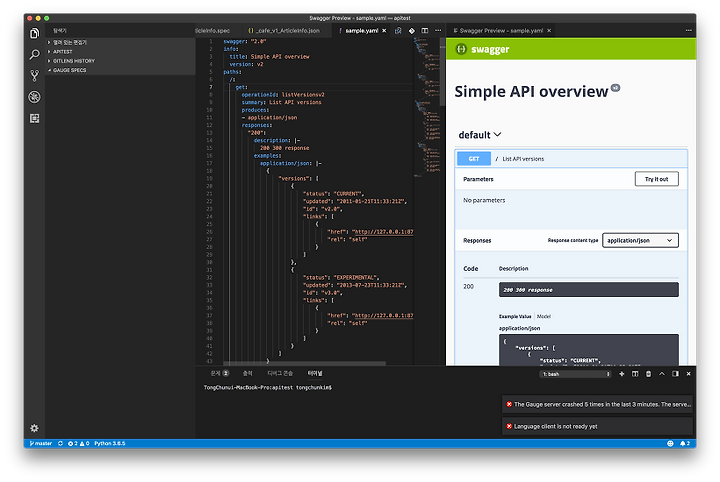Close the terminal panel
Viewport: 720px width, 482px height.
688,374
